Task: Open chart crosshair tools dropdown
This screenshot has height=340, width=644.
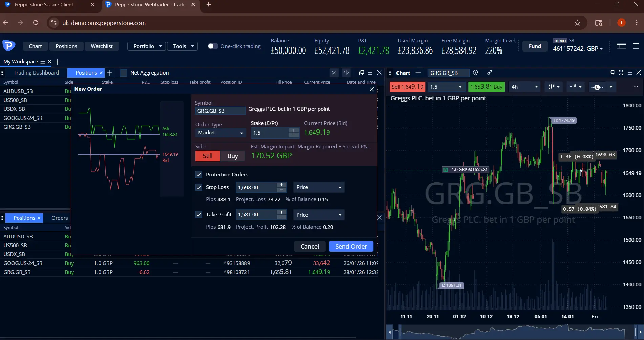Action: coord(575,87)
